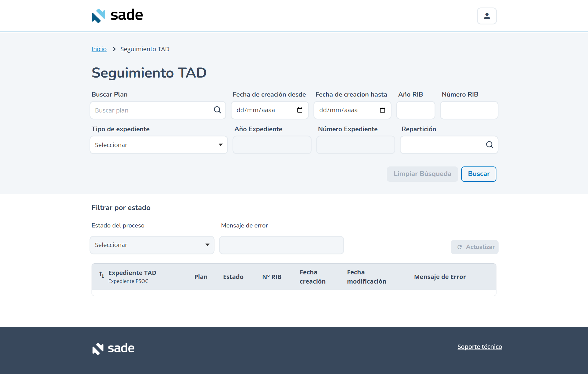Click the magnifier icon in Buscar plan

217,110
